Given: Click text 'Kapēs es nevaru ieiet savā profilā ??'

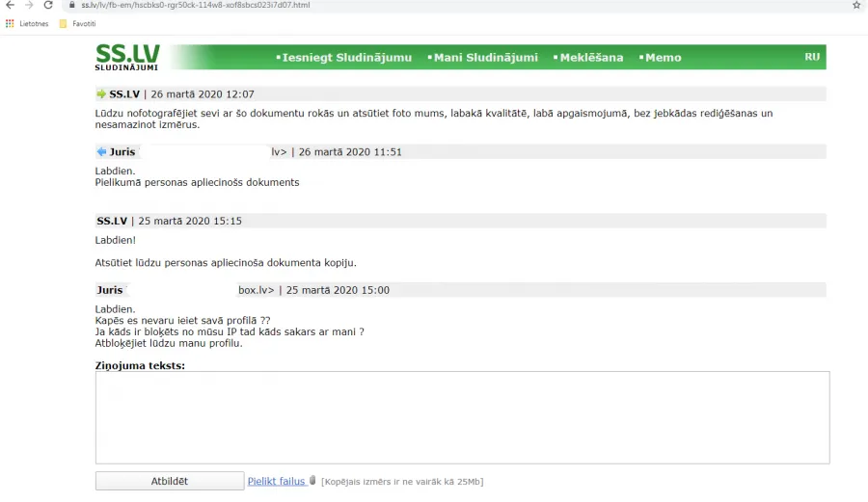Looking at the screenshot, I should pos(182,321).
